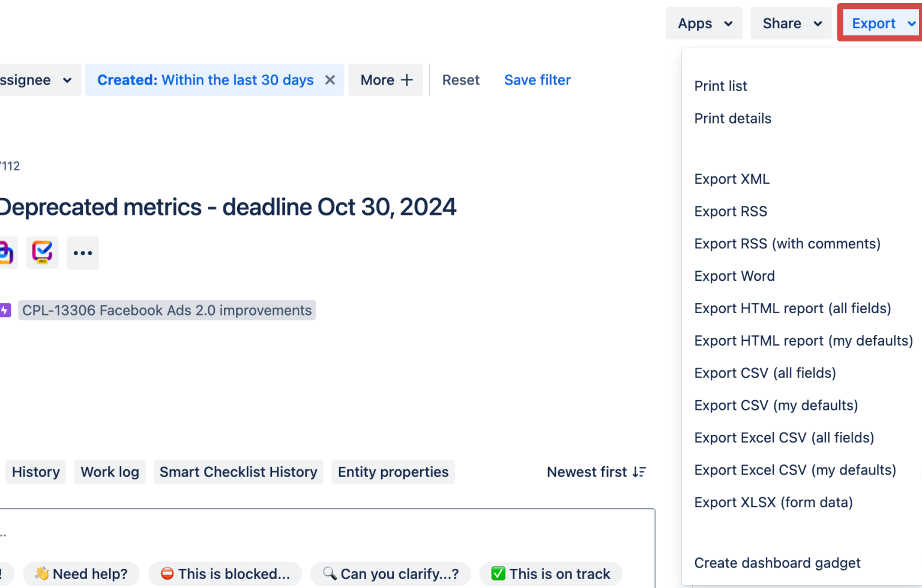Viewport: 922px width, 588px height.
Task: Switch to the Work log tab
Action: click(x=110, y=472)
